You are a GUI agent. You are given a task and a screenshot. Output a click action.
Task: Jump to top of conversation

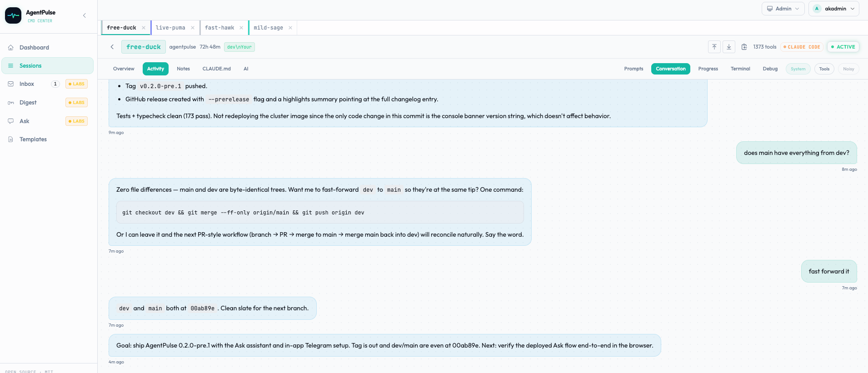pyautogui.click(x=714, y=47)
